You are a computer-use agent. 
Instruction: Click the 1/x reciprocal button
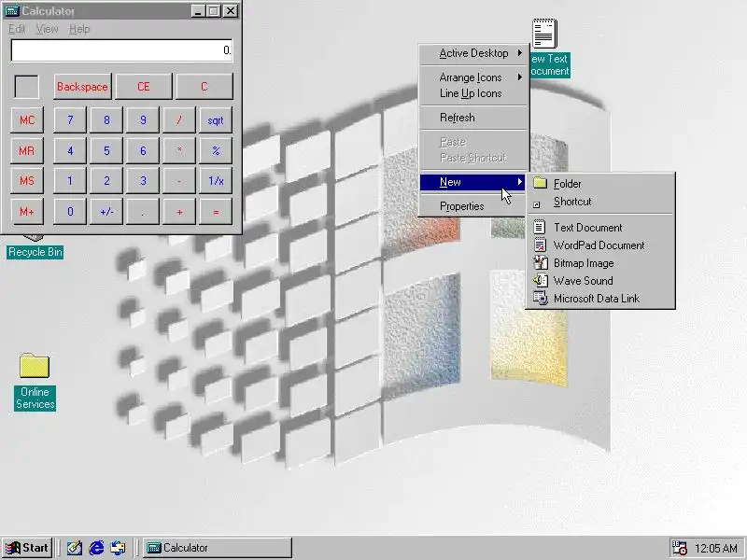[x=216, y=181]
